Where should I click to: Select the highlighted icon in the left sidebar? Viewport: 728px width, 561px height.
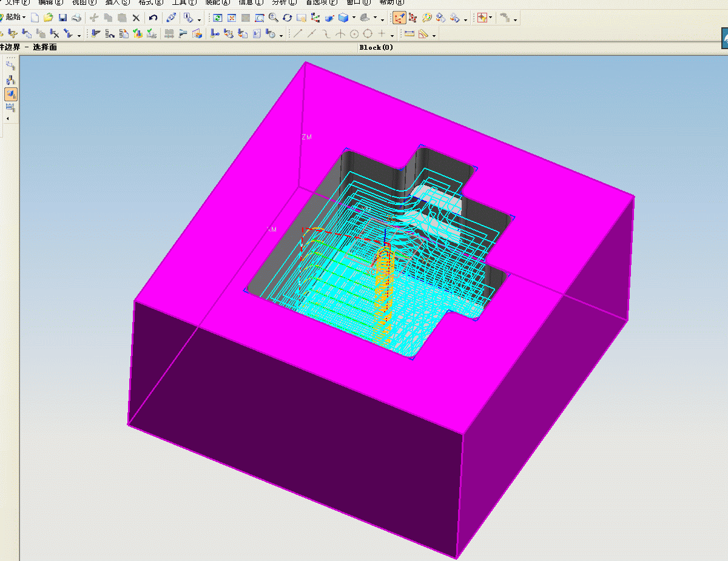11,94
